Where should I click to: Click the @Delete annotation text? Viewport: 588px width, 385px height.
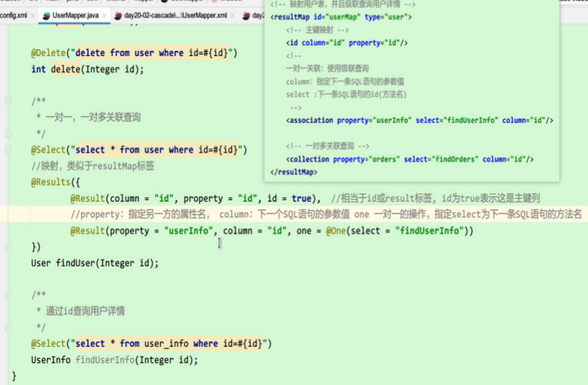(48, 53)
